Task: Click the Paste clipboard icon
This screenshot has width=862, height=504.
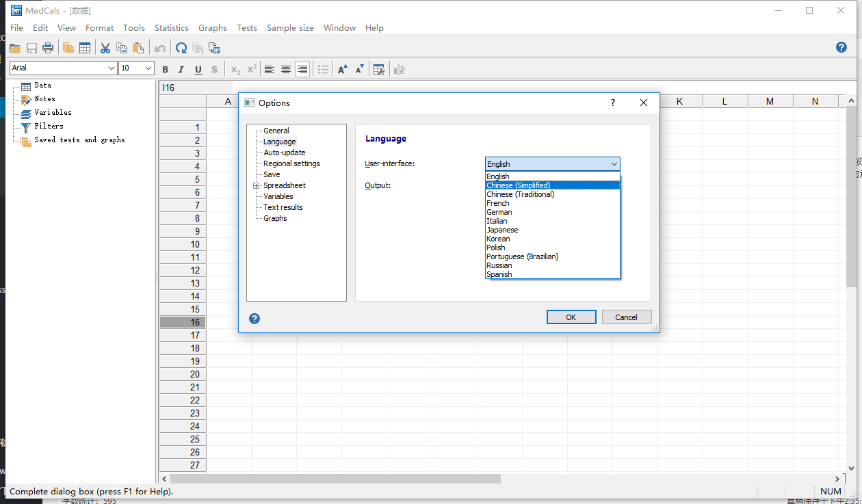Action: pos(138,48)
